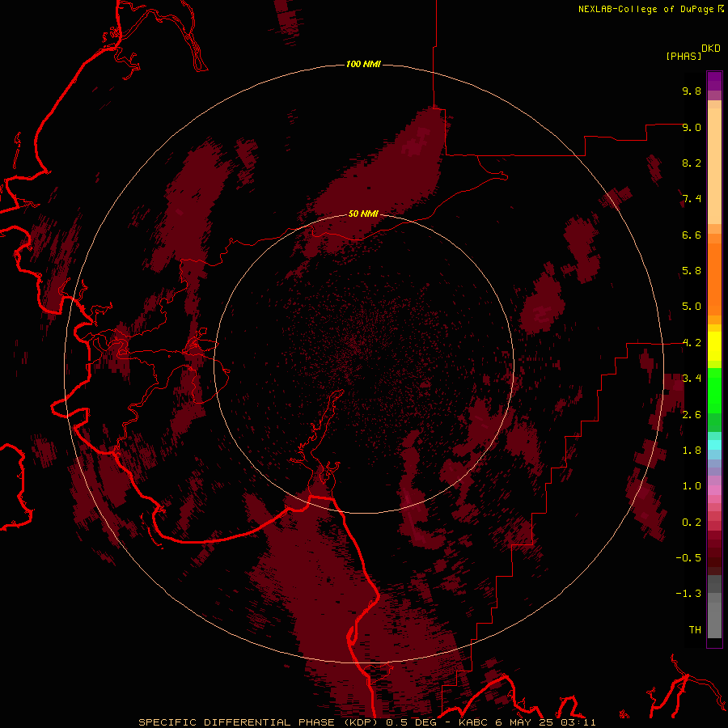Pick the purple segment at top of color bar

point(714,81)
